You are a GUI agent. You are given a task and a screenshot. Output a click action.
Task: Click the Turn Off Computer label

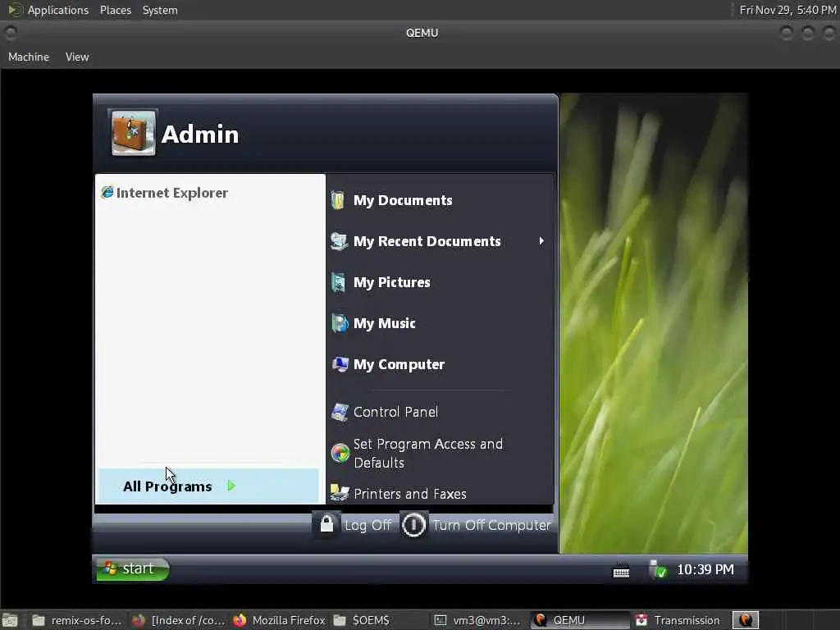(x=492, y=526)
